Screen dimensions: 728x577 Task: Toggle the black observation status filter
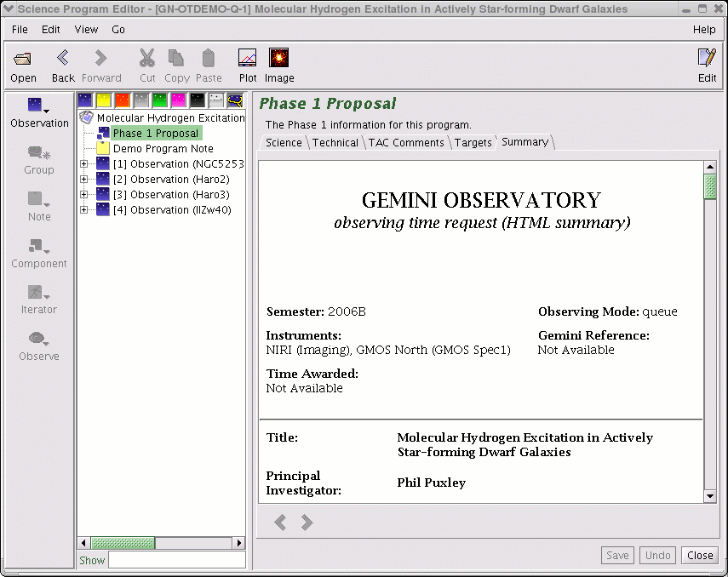(x=198, y=100)
